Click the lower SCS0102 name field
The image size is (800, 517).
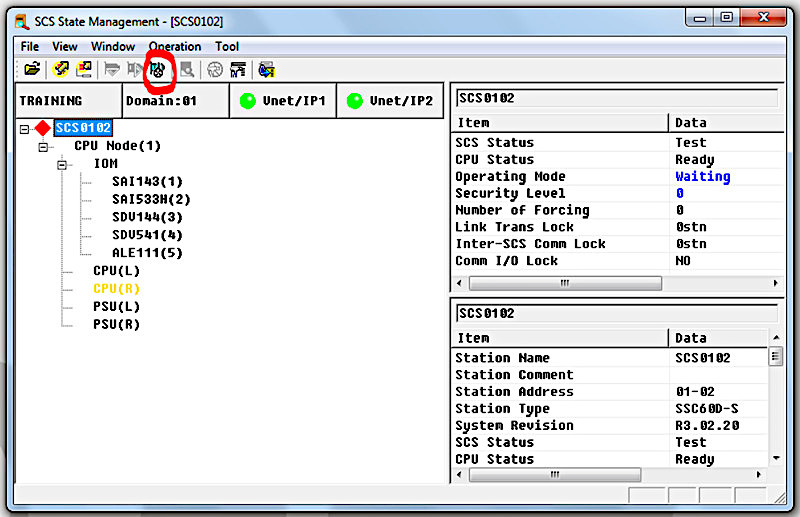click(617, 313)
